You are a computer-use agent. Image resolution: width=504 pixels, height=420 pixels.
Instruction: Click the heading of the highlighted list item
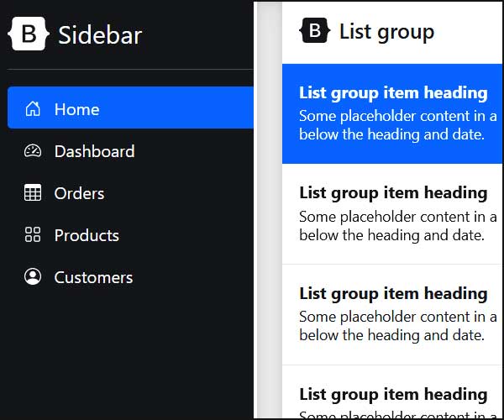pos(393,93)
